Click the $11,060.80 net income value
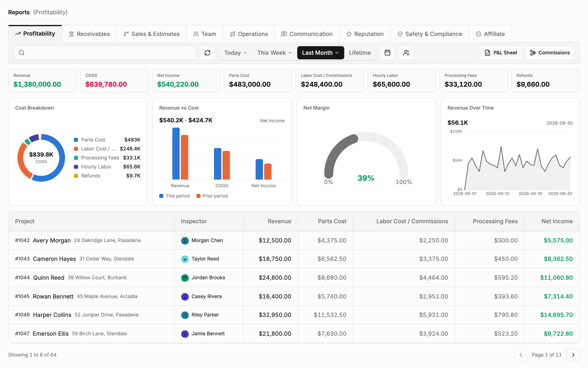The image size is (588, 368). point(556,277)
